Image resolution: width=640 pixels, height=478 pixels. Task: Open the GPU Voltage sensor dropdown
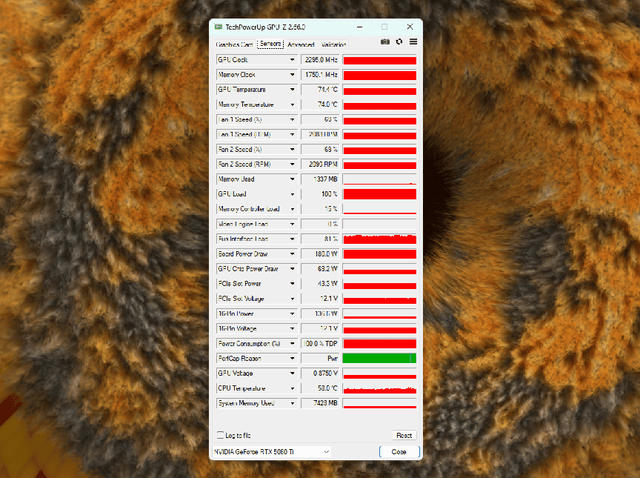(292, 374)
